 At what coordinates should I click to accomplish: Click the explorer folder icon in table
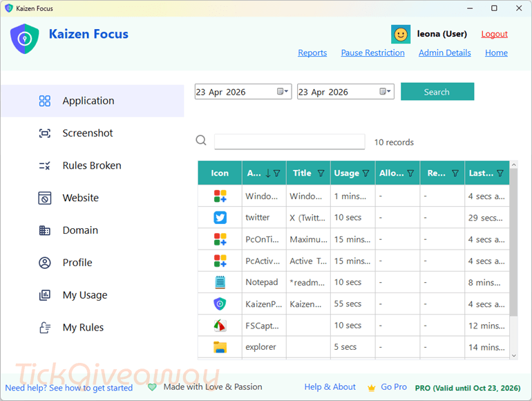[220, 347]
